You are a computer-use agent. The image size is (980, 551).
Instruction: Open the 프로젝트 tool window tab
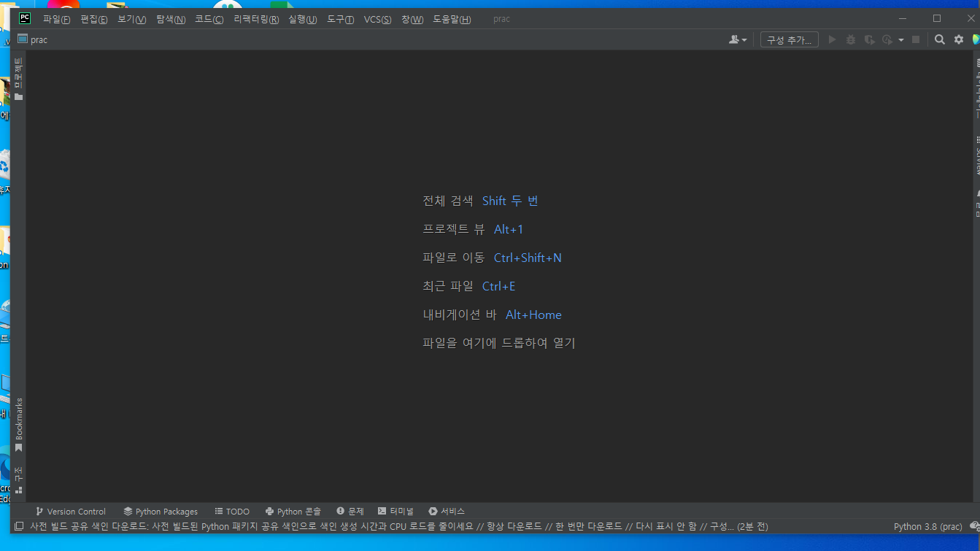coord(19,79)
